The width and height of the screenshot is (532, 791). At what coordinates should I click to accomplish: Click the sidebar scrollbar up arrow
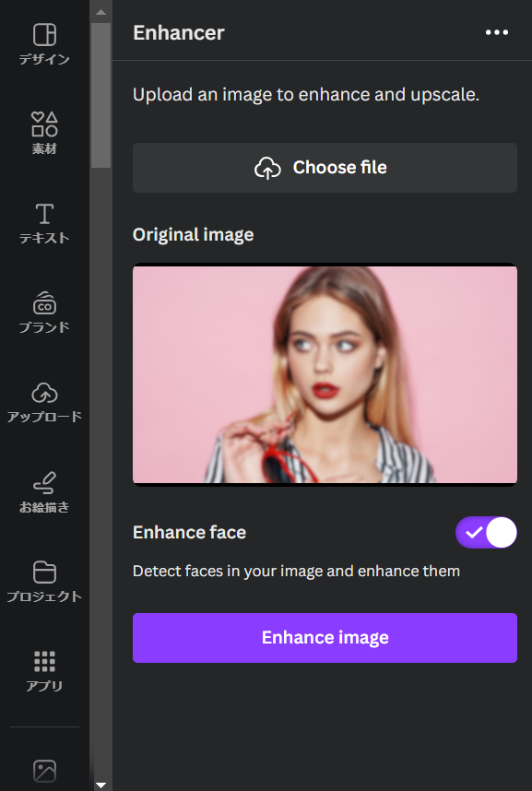[100, 12]
